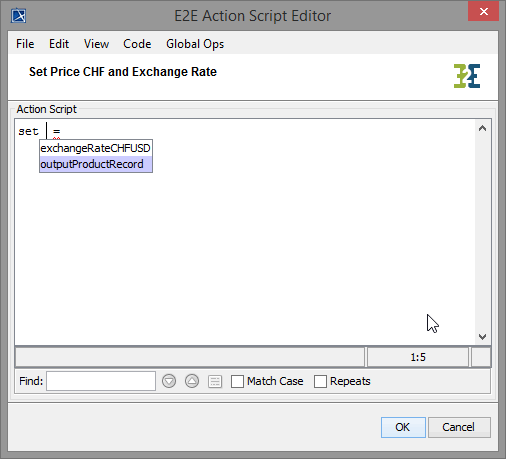Image resolution: width=506 pixels, height=459 pixels.
Task: Click the 'Set Price CHF and Exchange Rate' heading
Action: point(123,72)
